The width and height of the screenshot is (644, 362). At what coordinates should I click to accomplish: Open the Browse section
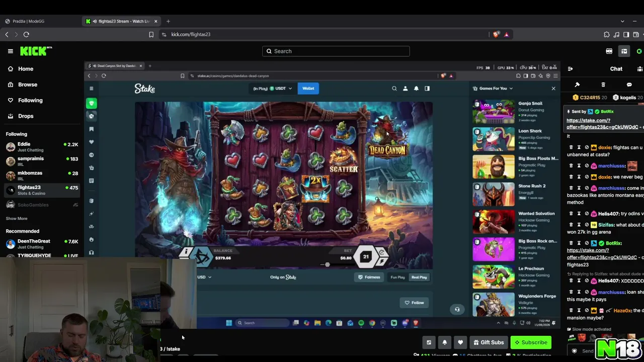[22, 84]
